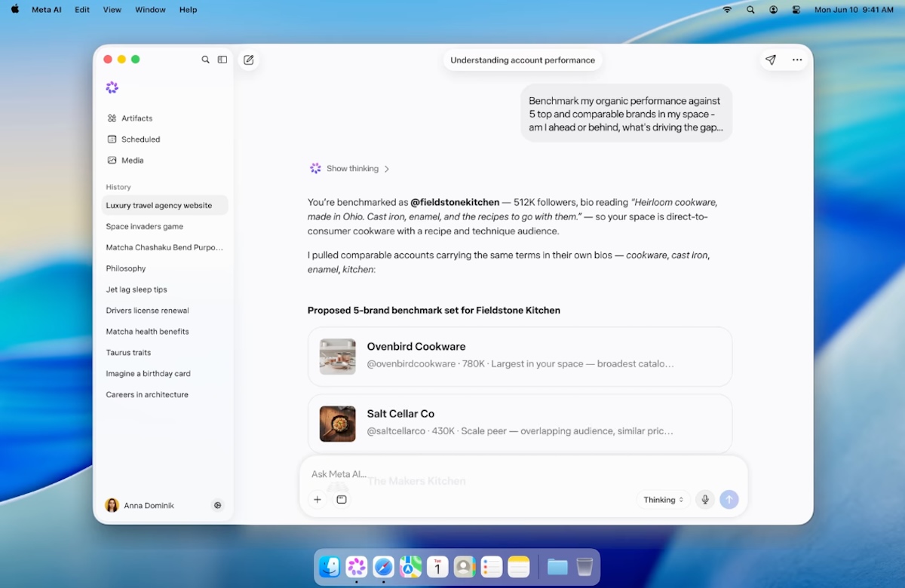
Task: Click the share paper-plane icon
Action: click(x=770, y=60)
